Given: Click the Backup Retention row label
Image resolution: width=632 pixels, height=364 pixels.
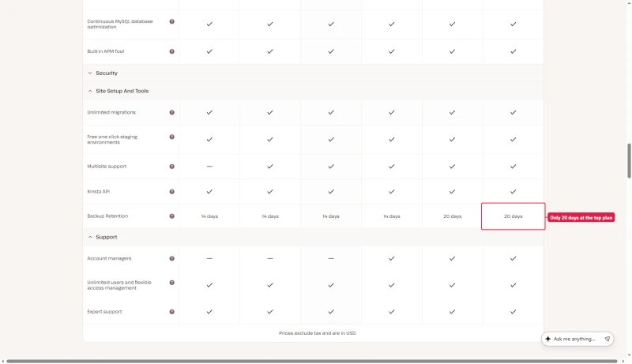Looking at the screenshot, I should (x=107, y=216).
